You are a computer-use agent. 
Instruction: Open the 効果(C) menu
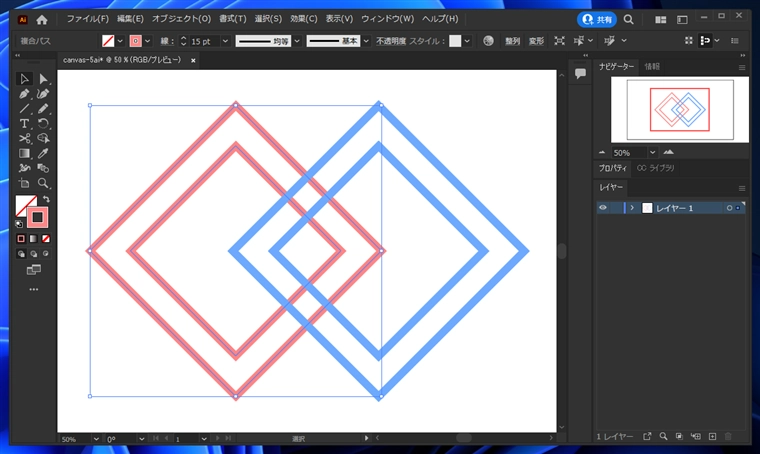point(303,19)
